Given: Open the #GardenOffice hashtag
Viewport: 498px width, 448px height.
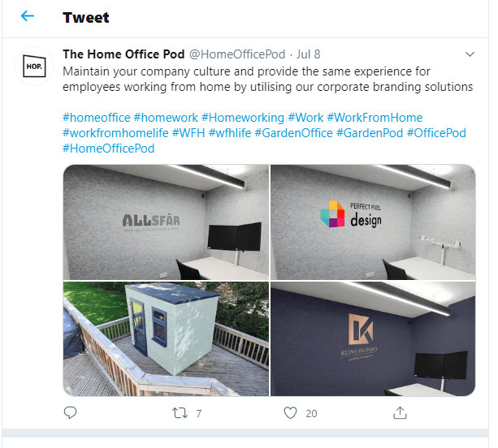Looking at the screenshot, I should pyautogui.click(x=294, y=133).
